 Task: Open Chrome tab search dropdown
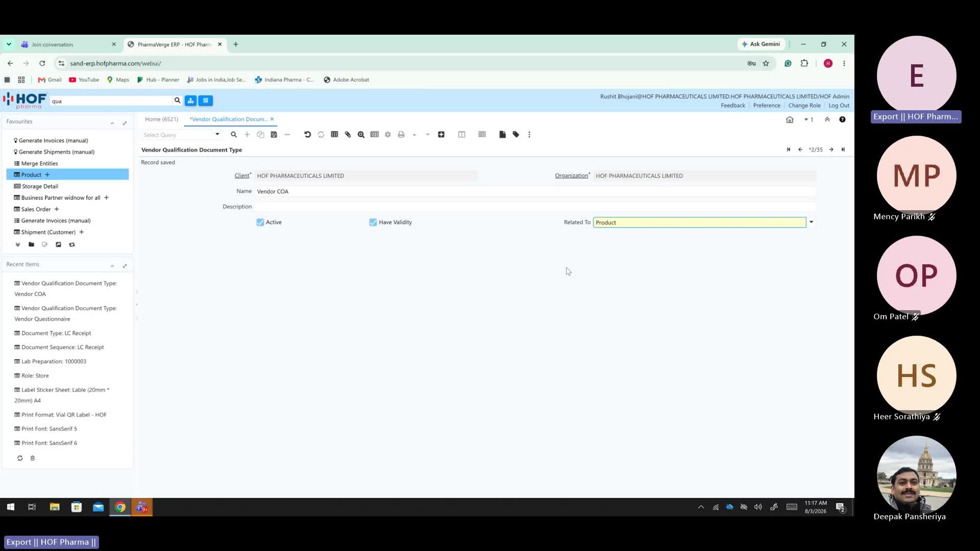point(9,44)
